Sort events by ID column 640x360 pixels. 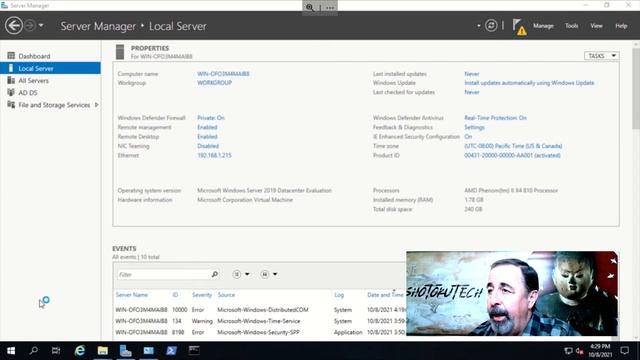[x=175, y=295]
